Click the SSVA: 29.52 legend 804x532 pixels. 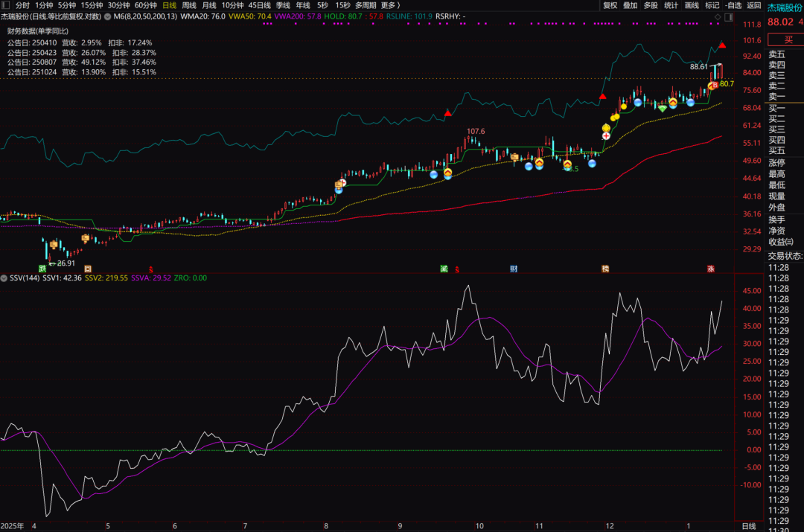[x=151, y=278]
